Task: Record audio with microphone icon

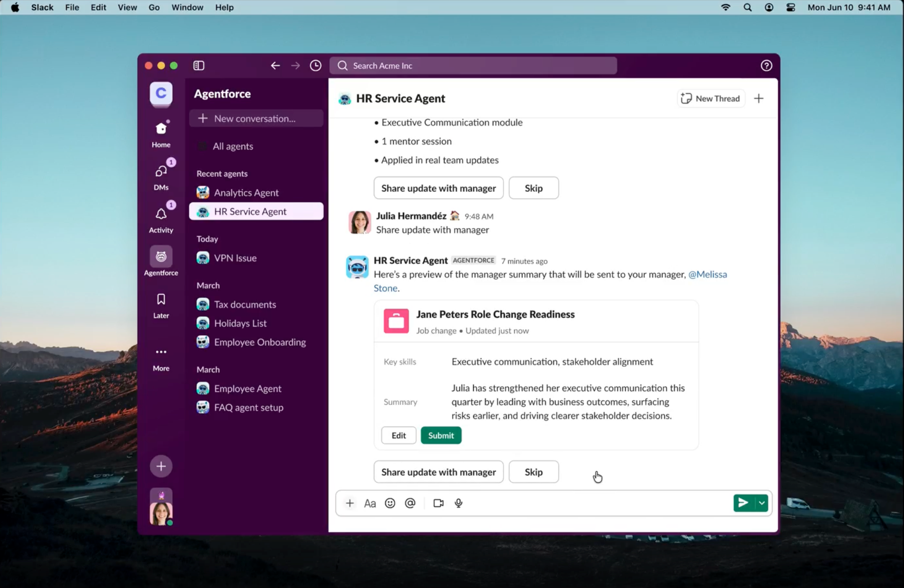Action: (x=459, y=503)
